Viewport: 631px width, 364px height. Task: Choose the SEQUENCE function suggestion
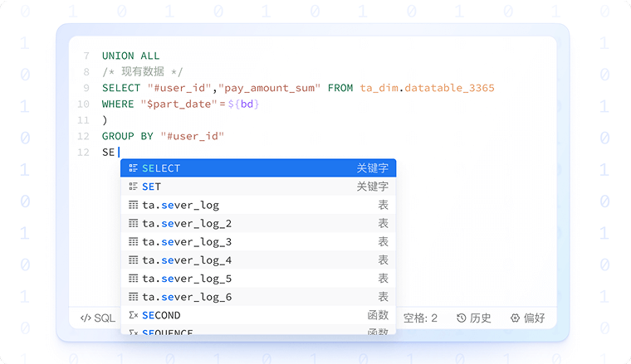(168, 332)
